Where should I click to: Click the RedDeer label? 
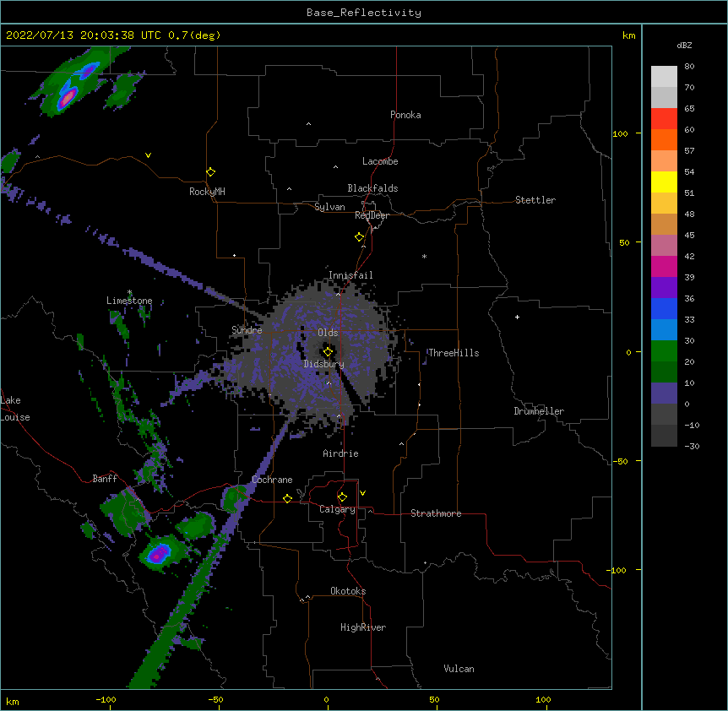(372, 215)
